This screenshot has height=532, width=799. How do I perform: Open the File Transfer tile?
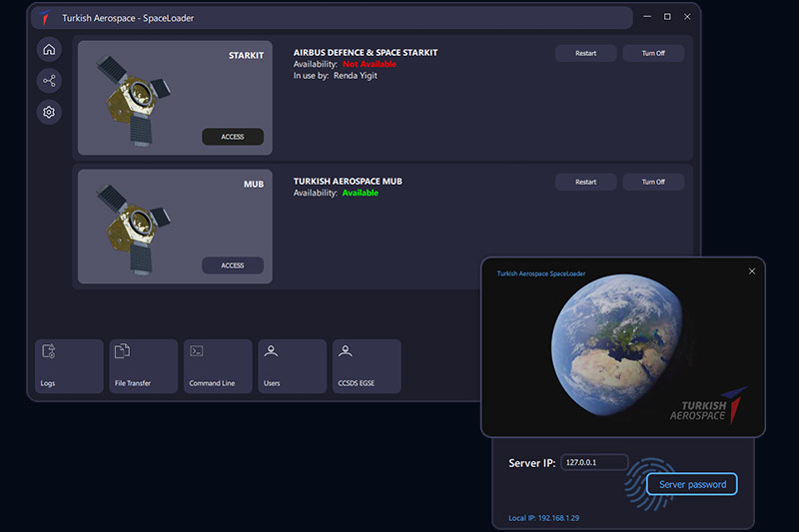click(x=144, y=366)
